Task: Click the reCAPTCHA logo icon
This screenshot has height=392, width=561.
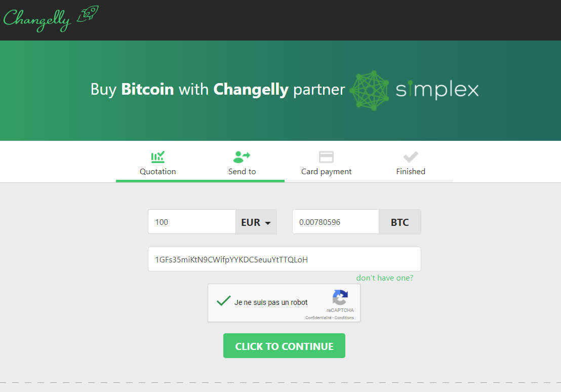Action: (340, 297)
